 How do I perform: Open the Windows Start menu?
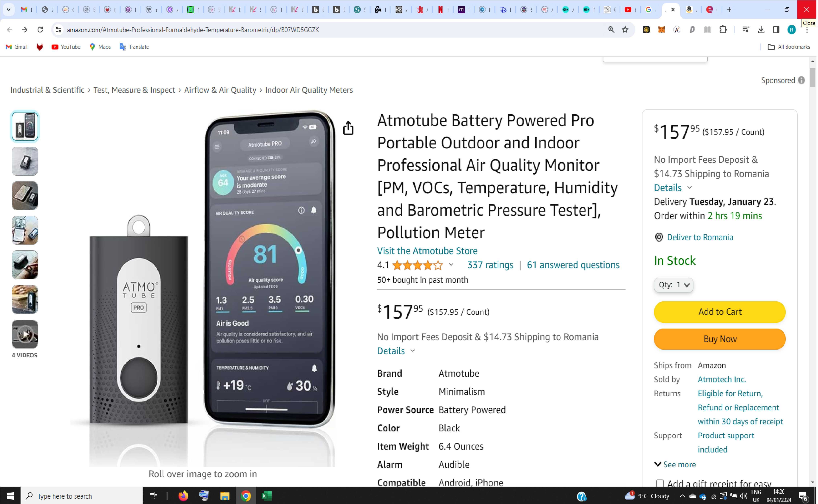coord(10,496)
